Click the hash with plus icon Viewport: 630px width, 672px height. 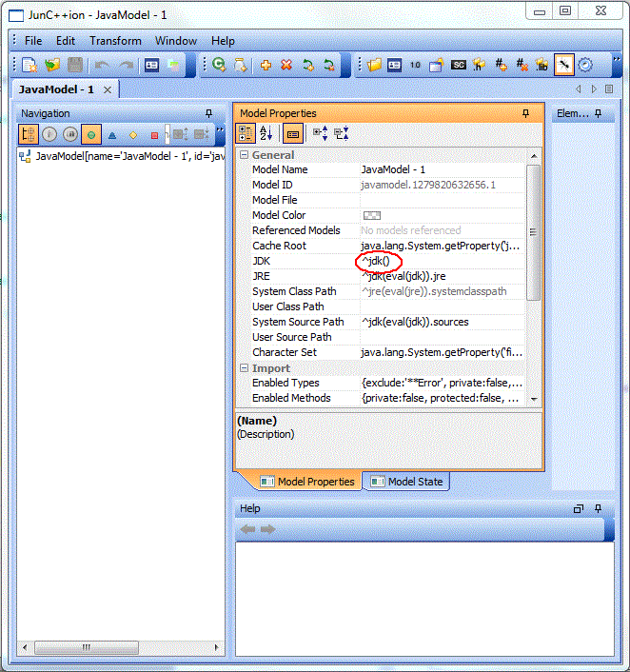[x=501, y=65]
